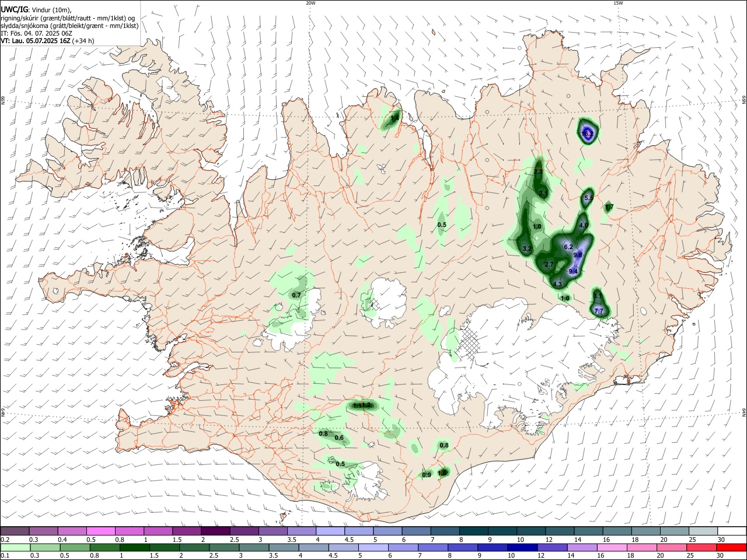Viewport: 747px width, 560px height.
Task: Select the 0.7 rainfall value in the west
Action: point(296,295)
